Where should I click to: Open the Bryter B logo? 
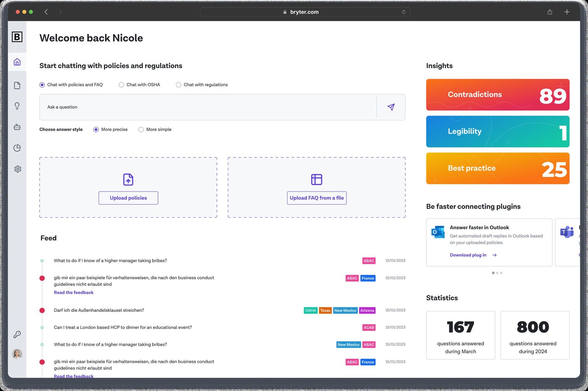(x=17, y=37)
